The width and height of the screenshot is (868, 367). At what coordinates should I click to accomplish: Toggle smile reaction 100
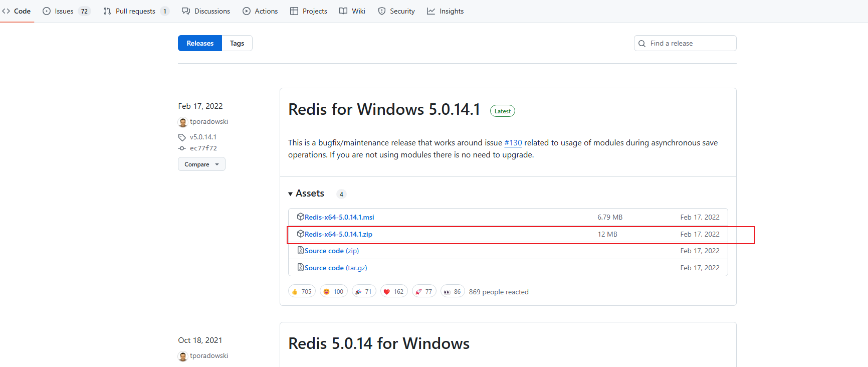334,291
